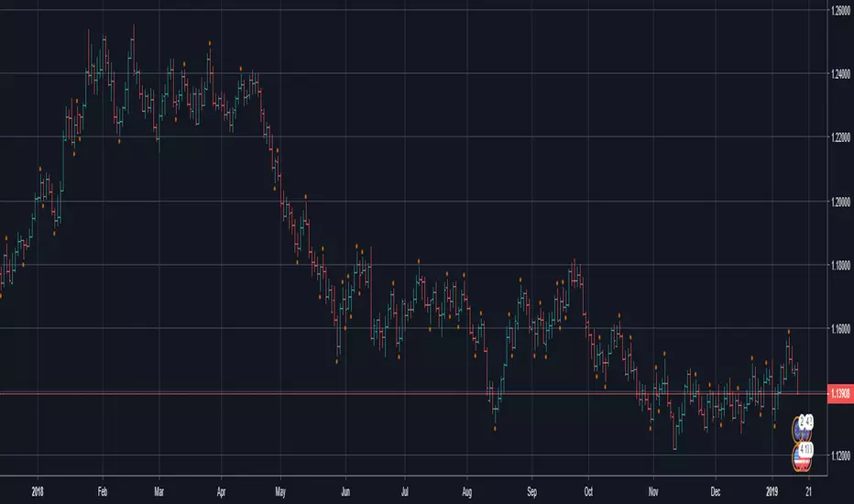Select the red 1.13908 current price label

[x=840, y=393]
